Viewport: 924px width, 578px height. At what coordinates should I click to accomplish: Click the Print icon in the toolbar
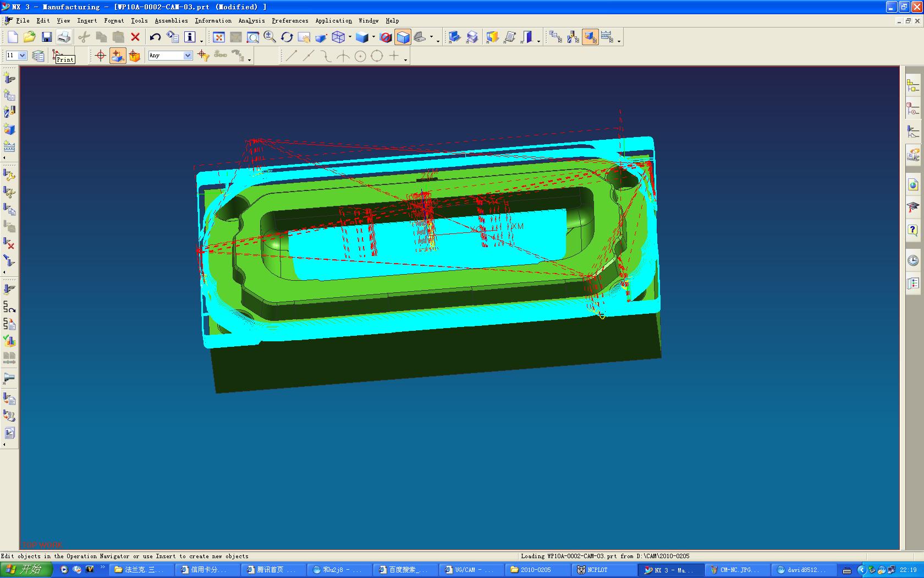(x=64, y=37)
